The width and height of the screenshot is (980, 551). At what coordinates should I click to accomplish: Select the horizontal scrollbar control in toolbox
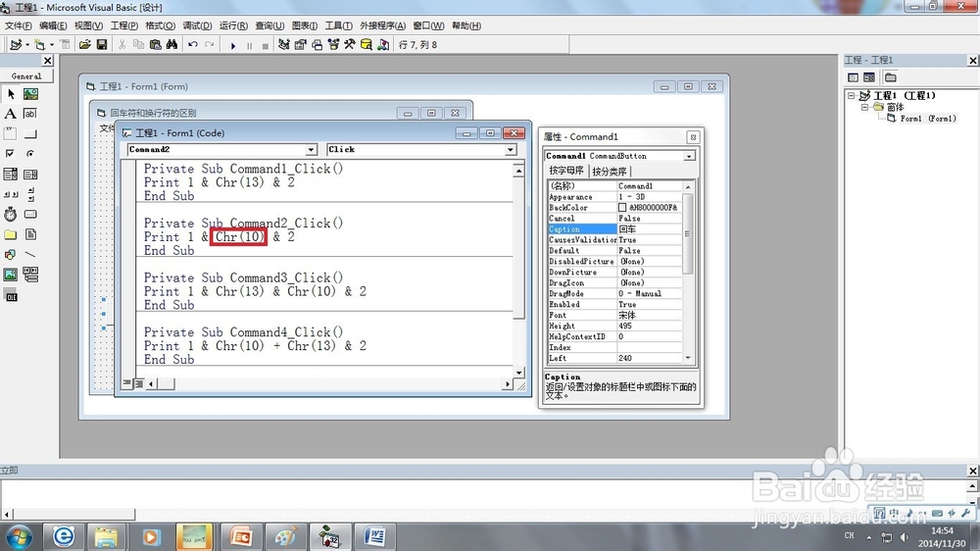(x=11, y=194)
